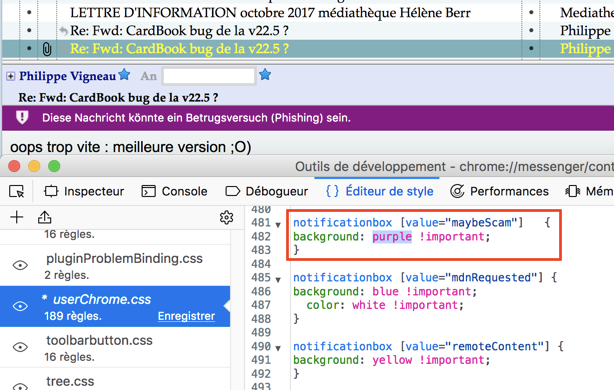Image resolution: width=614 pixels, height=390 pixels.
Task: Activate the element picker tool
Action: pyautogui.click(x=16, y=191)
